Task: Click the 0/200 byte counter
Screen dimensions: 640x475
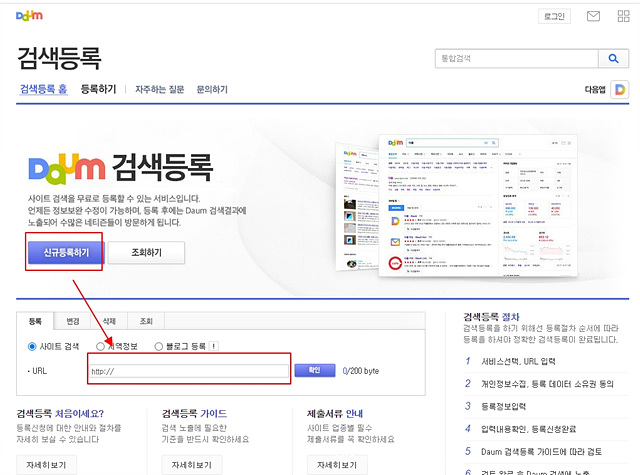Action: coord(360,371)
